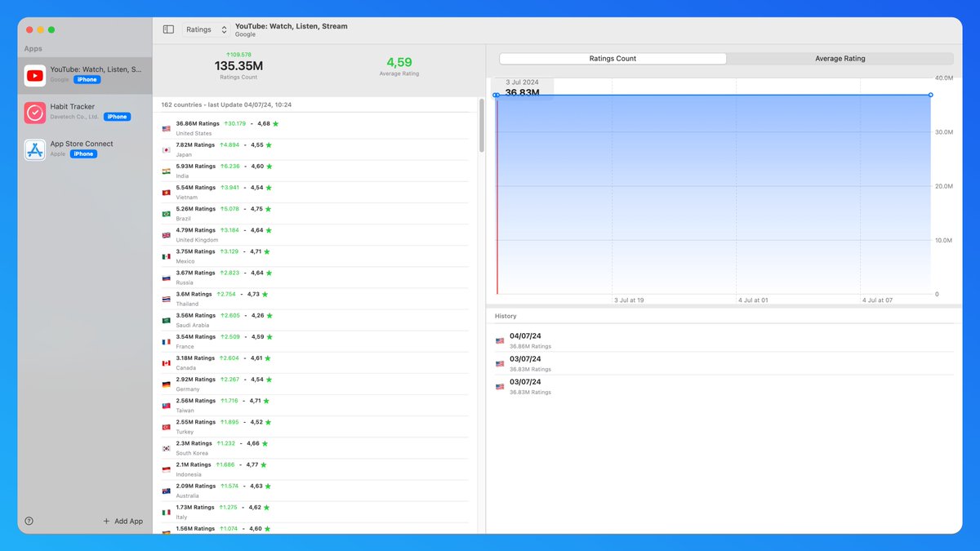Click the Vietnam flag icon
This screenshot has width=980, height=551.
[x=166, y=192]
